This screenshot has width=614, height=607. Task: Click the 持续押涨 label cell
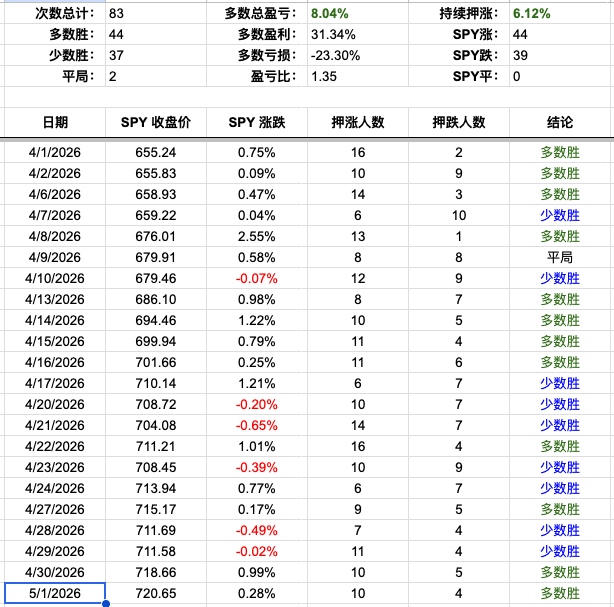(459, 13)
